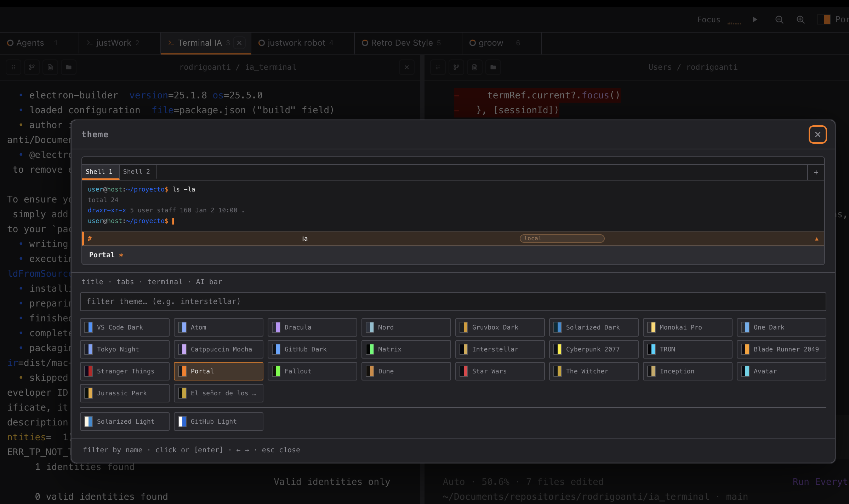
Task: Click the currently selected Portal theme
Action: (x=218, y=371)
